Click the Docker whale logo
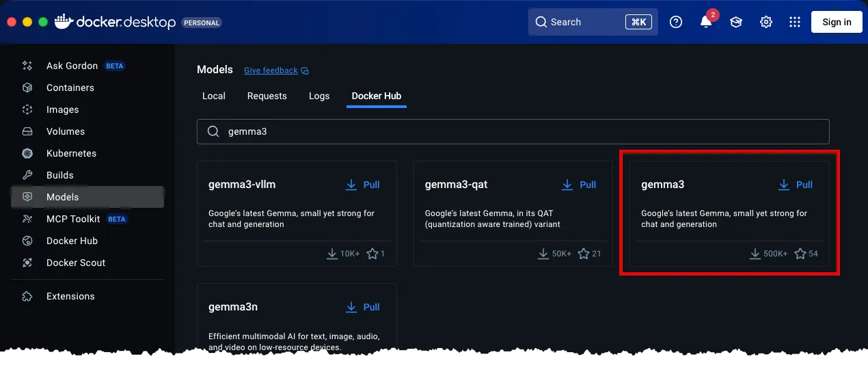Image resolution: width=868 pixels, height=372 pixels. pyautogui.click(x=64, y=21)
